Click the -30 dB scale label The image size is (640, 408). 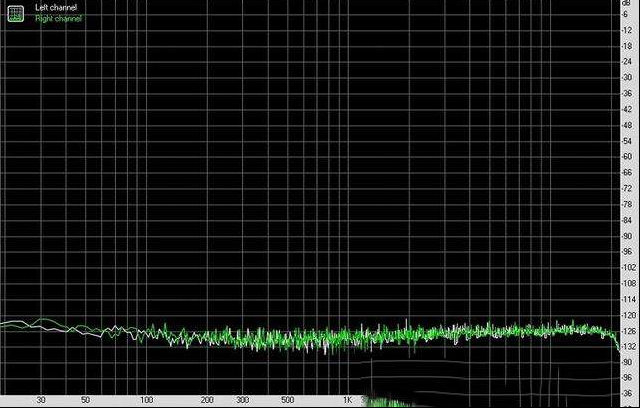click(x=627, y=78)
